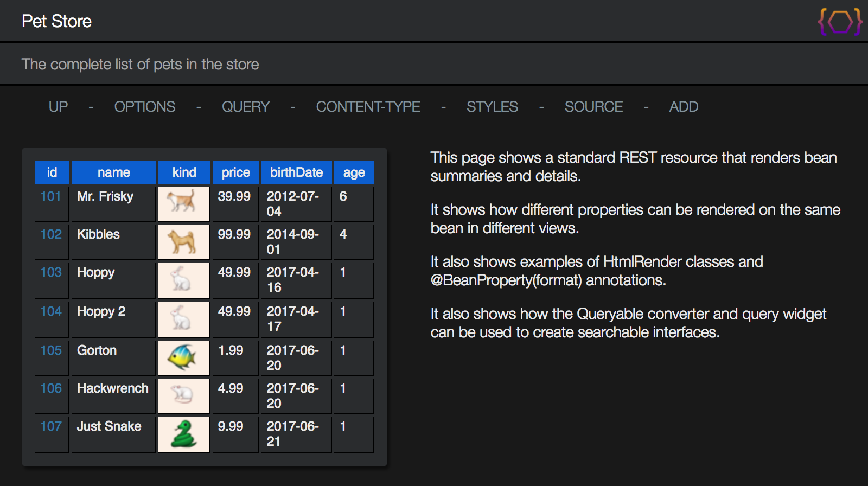
Task: Click the fish icon for Gorton
Action: pos(184,357)
